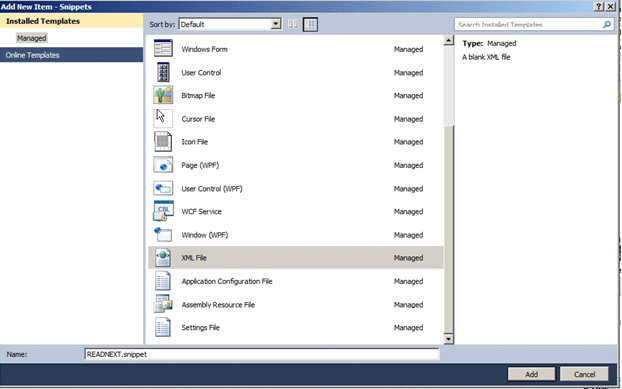Viewport: 622px width, 389px height.
Task: Click "Managed" type in Window (WPF) row
Action: point(408,235)
